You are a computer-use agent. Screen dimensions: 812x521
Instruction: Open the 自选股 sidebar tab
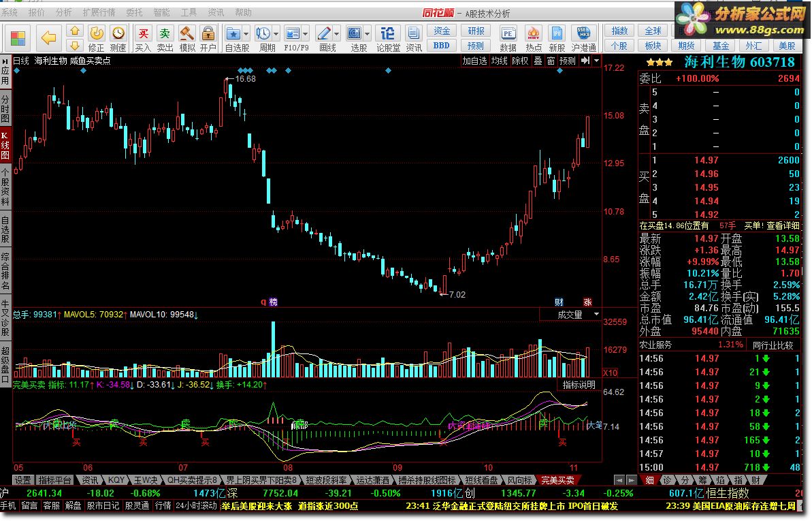point(5,230)
